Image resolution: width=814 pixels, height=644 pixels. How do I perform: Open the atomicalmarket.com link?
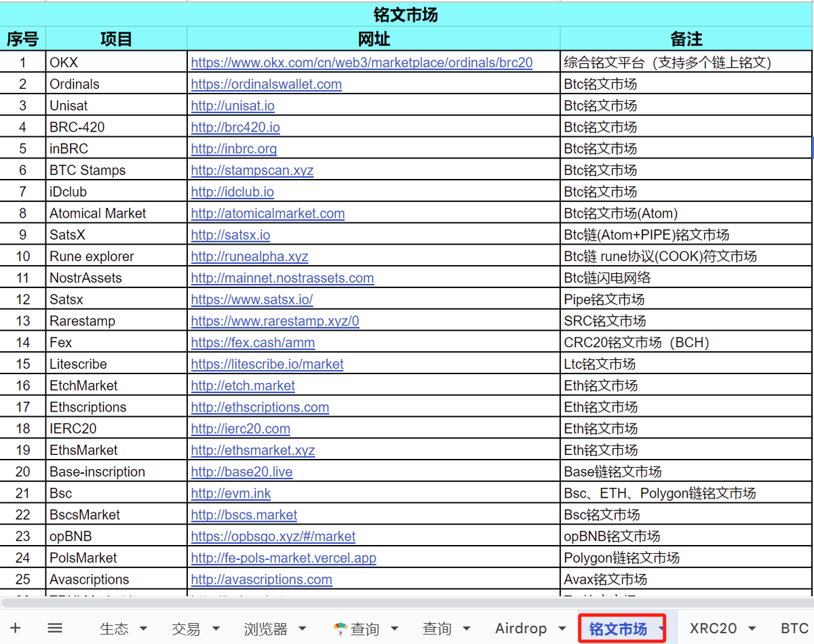[x=267, y=214]
